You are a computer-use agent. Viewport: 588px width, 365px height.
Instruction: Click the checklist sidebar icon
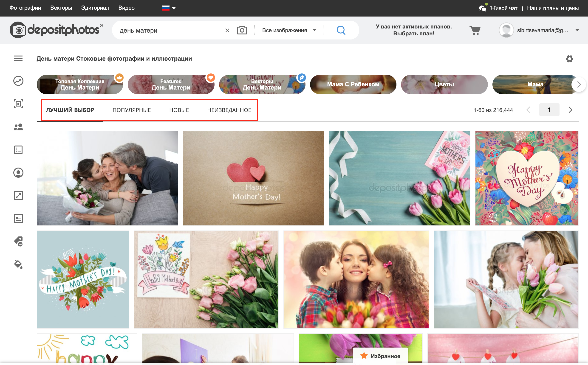(x=18, y=150)
